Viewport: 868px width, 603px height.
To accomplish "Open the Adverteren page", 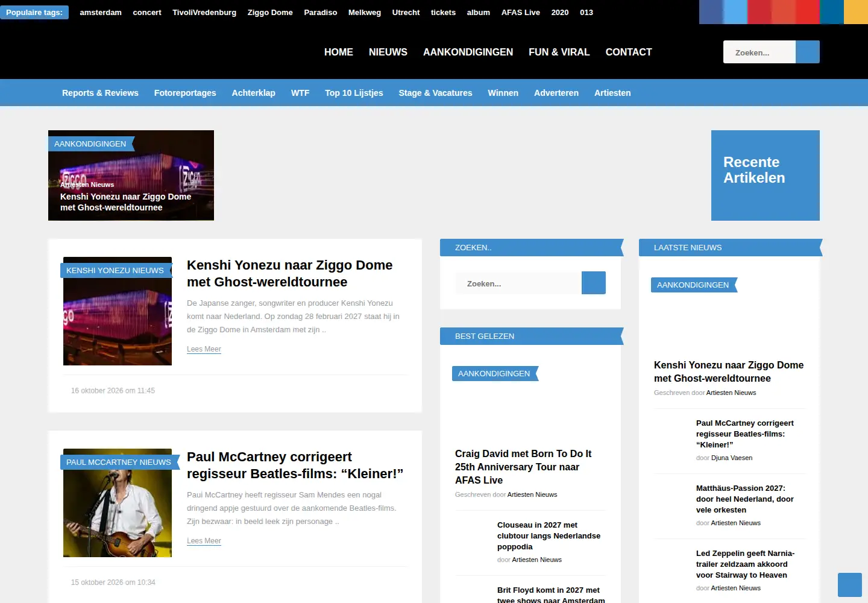I will (556, 93).
